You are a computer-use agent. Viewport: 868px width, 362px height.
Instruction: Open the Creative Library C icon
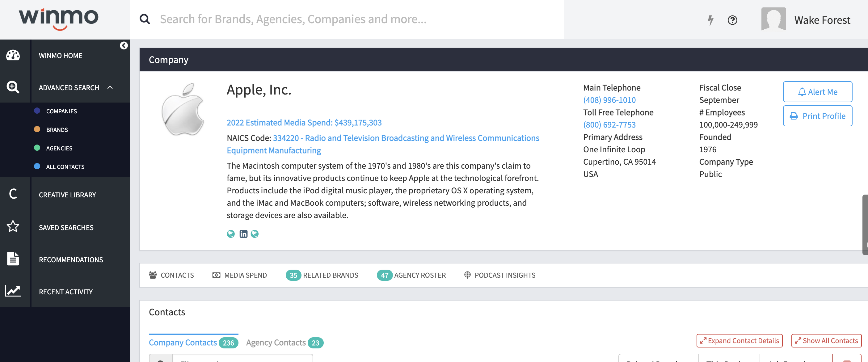[13, 194]
